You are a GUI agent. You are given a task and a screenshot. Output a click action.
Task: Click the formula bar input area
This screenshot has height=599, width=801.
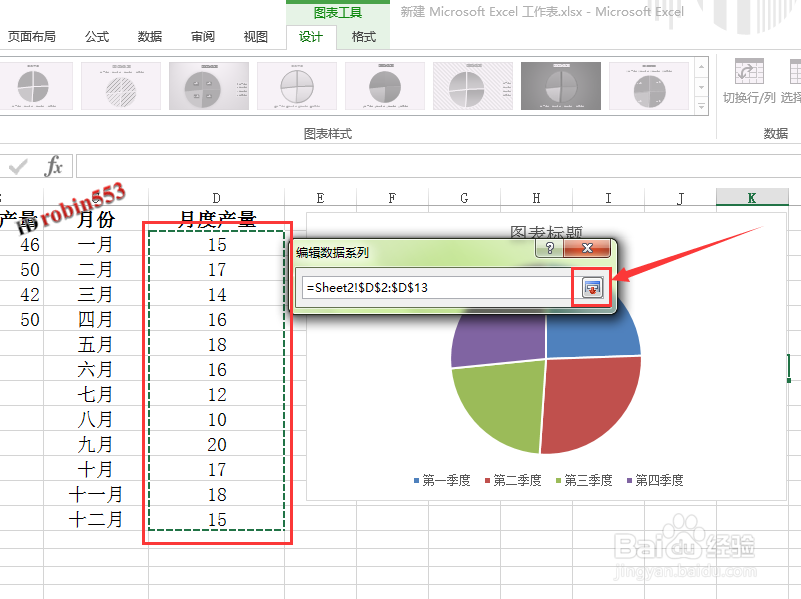(438, 166)
